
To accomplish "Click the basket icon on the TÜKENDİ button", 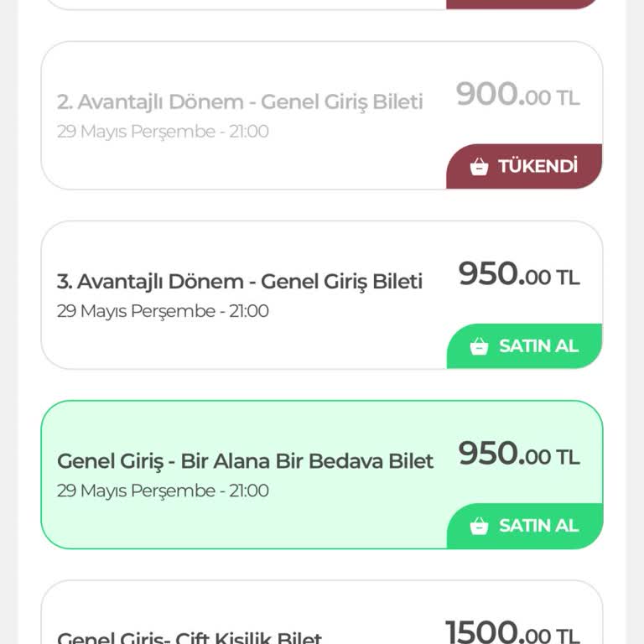I will click(x=479, y=166).
